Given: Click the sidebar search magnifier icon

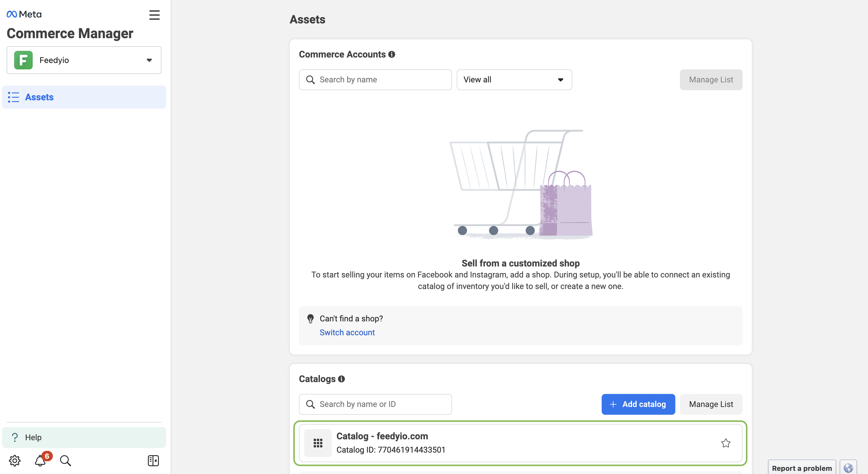Looking at the screenshot, I should click(65, 460).
